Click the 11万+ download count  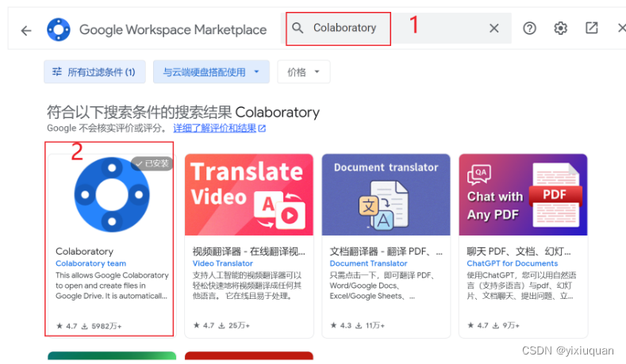(x=370, y=325)
